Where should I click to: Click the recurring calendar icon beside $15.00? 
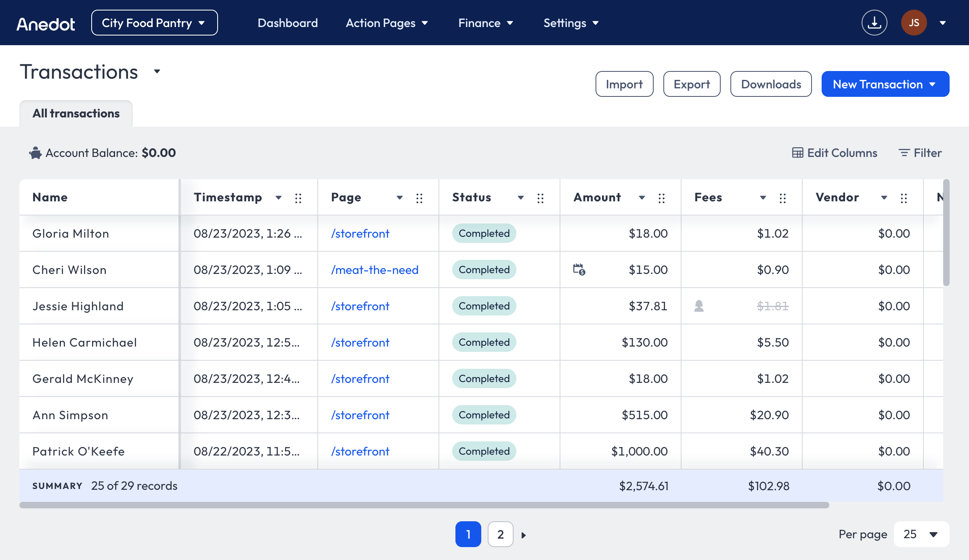point(579,270)
